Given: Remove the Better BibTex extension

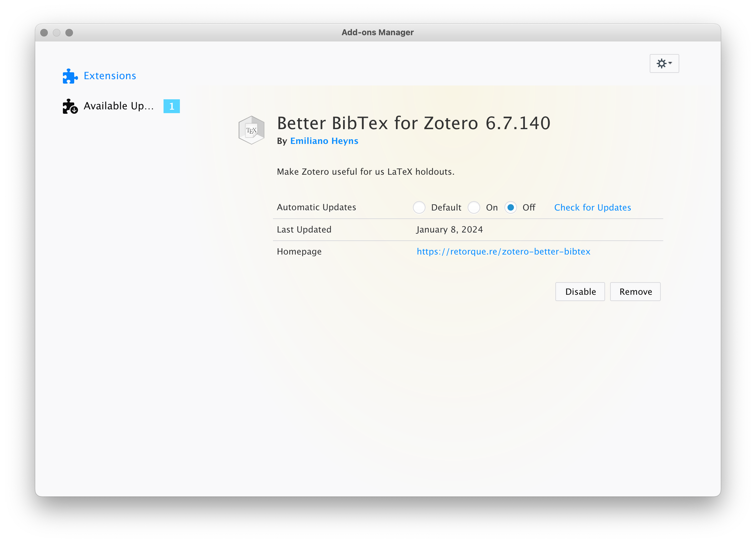Looking at the screenshot, I should (x=635, y=292).
